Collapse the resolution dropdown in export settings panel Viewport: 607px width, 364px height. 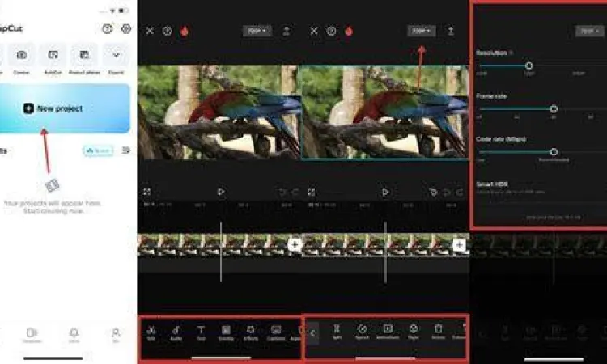(589, 31)
